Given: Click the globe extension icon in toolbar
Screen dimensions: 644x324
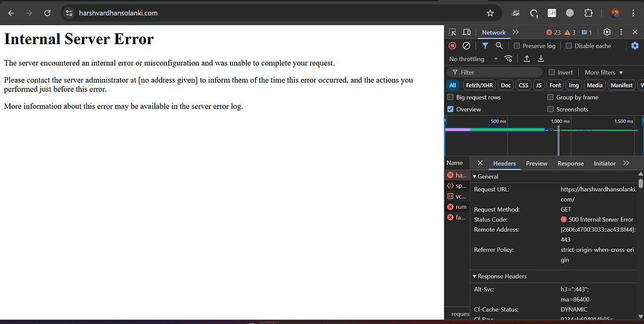Looking at the screenshot, I should 570,13.
